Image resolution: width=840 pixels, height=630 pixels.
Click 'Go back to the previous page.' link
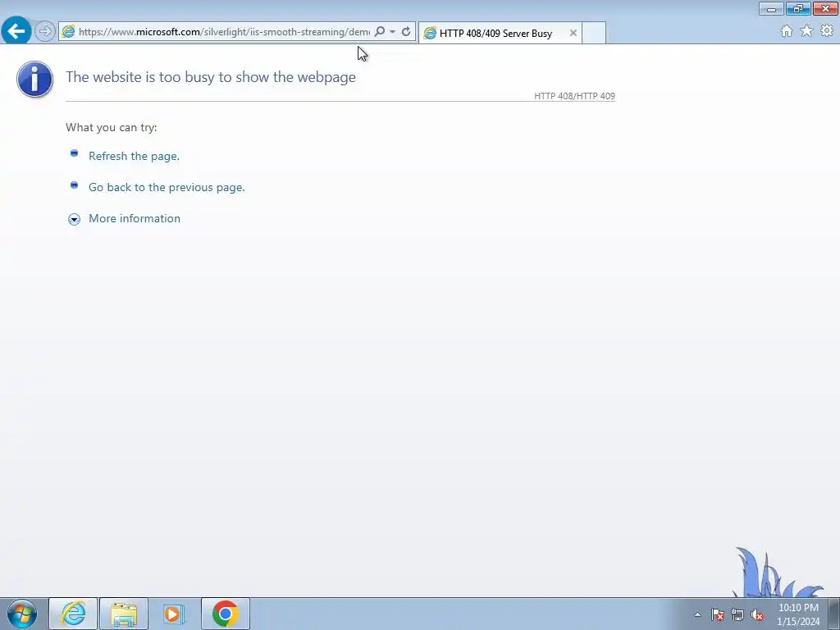167,187
